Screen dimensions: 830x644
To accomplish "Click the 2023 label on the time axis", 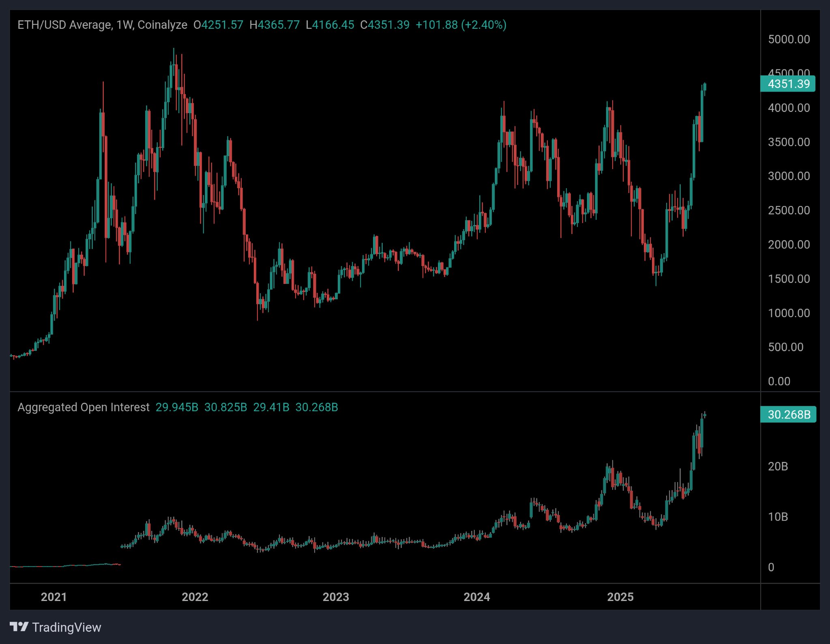I will pos(337,597).
